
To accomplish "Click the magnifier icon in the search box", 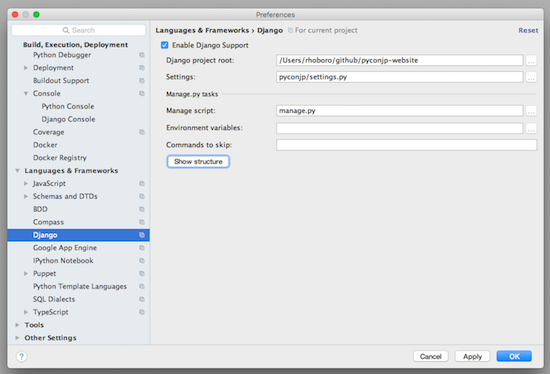I will click(66, 30).
